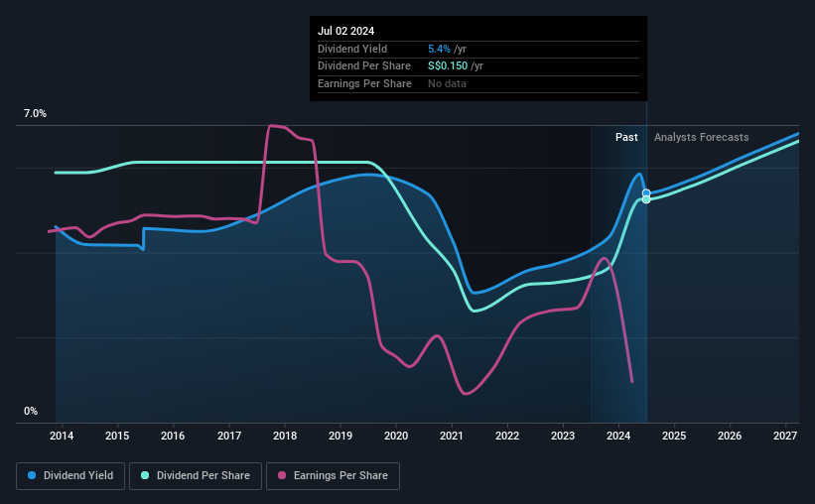The height and width of the screenshot is (504, 815).
Task: Click the Jul 02 2024 tooltip date
Action: pyautogui.click(x=345, y=31)
